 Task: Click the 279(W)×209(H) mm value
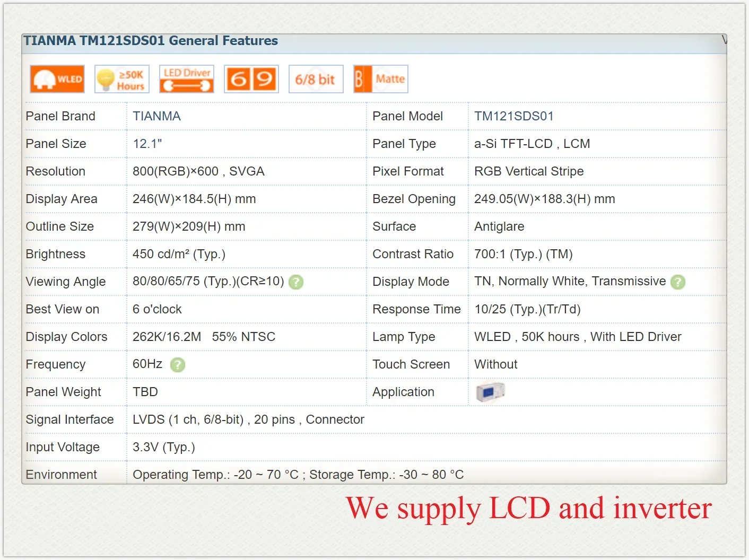189,226
